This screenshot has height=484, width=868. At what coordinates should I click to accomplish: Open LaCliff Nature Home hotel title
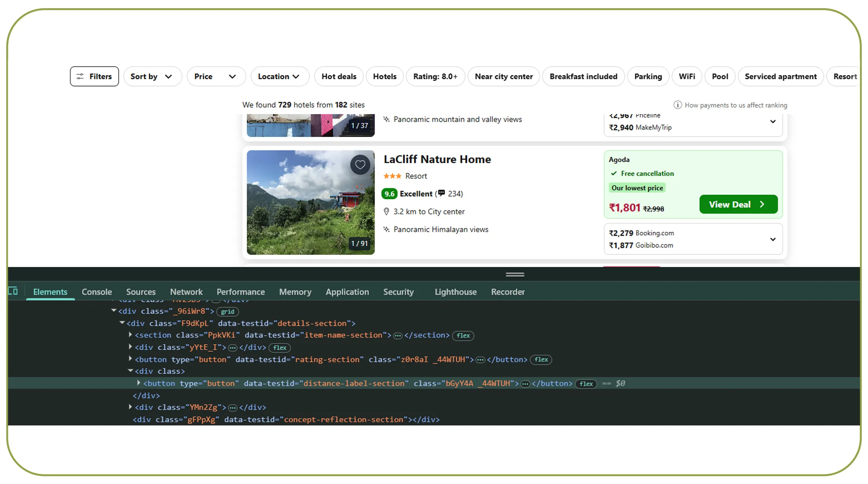point(437,159)
